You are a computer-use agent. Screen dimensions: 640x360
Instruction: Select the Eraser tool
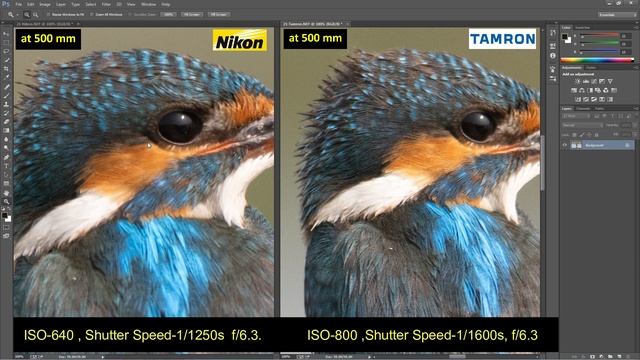tap(6, 122)
